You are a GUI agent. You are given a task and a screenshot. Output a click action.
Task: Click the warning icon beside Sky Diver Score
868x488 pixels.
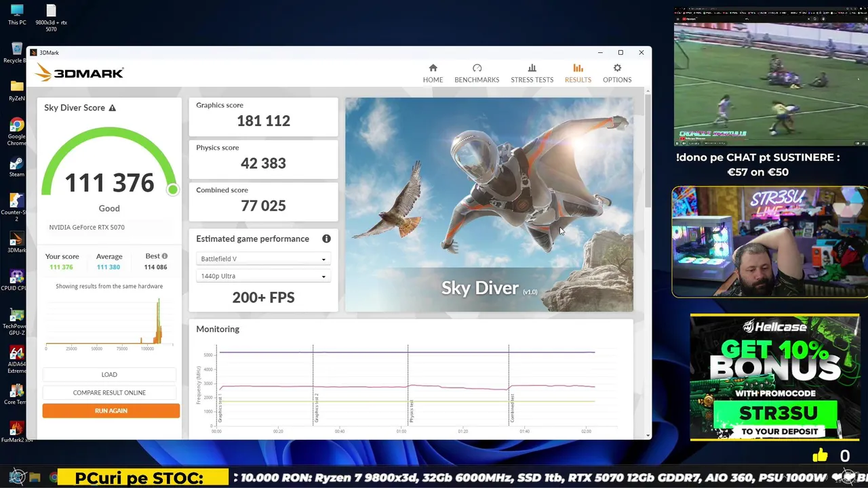(x=113, y=108)
